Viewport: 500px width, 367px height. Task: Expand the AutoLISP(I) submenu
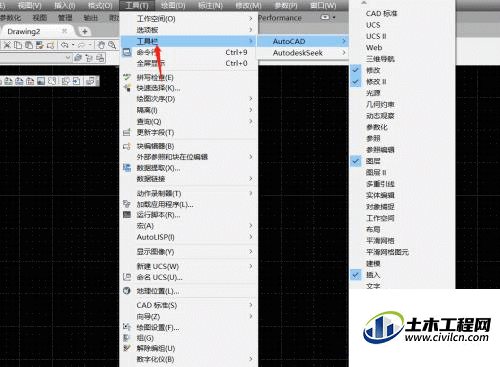coord(188,237)
